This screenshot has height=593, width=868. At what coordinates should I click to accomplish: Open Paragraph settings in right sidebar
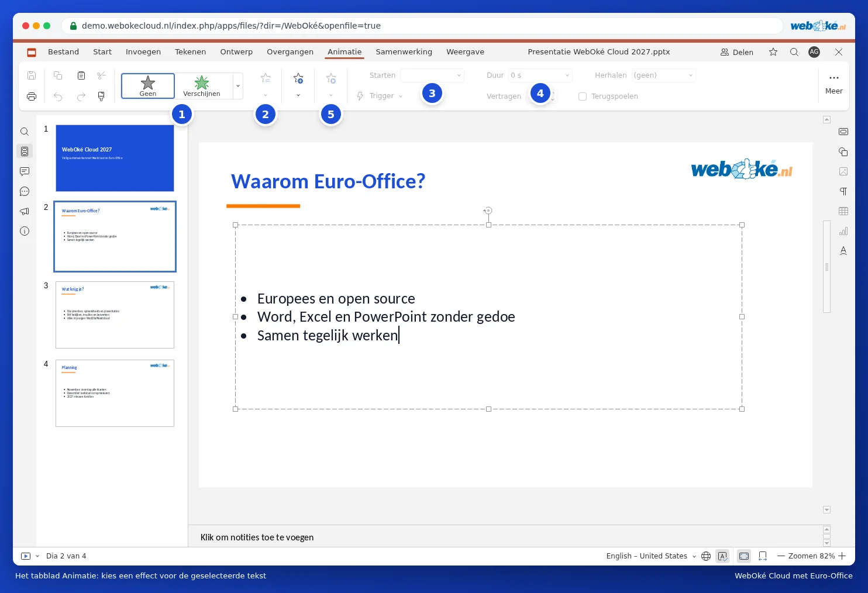point(843,191)
